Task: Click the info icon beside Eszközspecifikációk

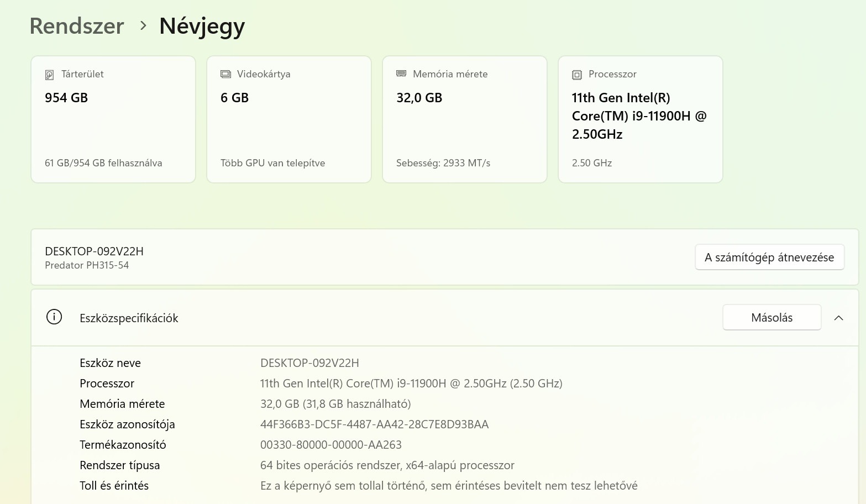Action: (54, 317)
